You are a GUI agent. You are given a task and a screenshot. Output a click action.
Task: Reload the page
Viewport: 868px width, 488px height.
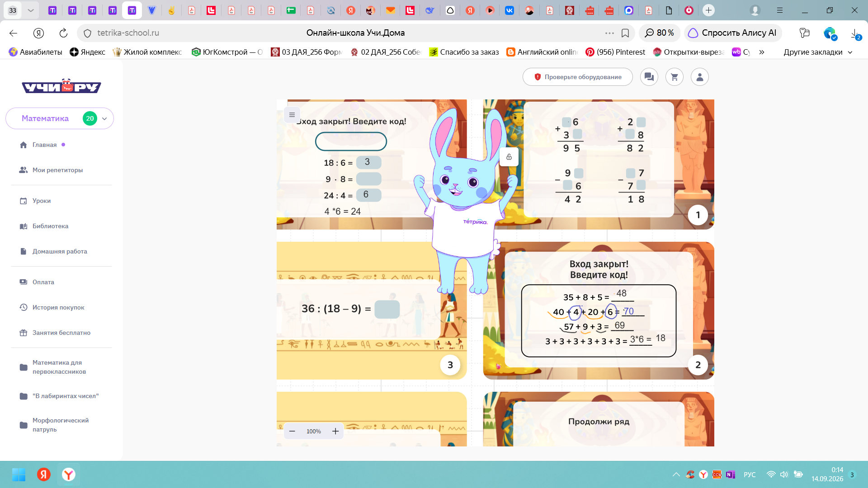63,33
